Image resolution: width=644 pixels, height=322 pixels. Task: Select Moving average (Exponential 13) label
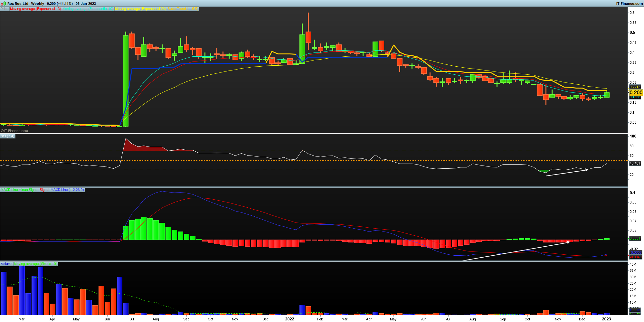tap(35, 9)
